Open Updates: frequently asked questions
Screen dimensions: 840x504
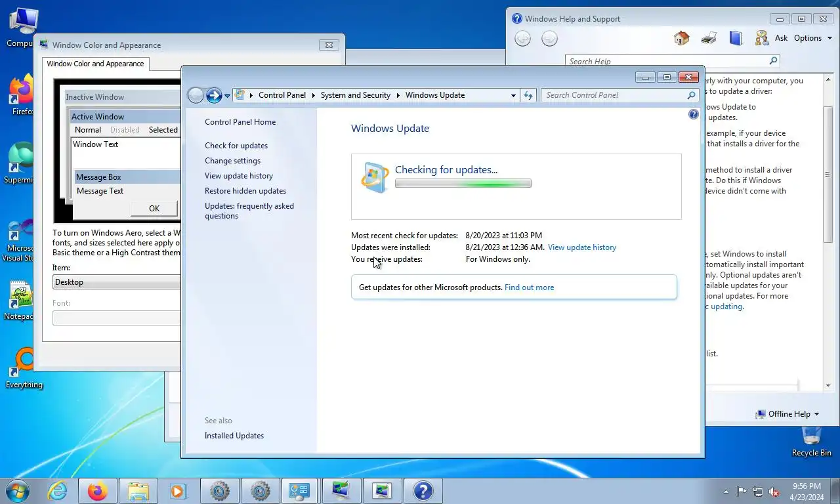pos(249,211)
